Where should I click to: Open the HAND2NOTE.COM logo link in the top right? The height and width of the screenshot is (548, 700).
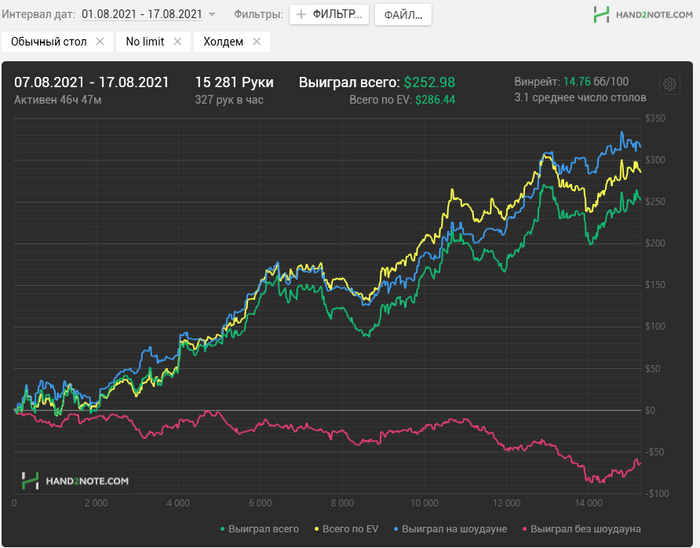[x=643, y=15]
